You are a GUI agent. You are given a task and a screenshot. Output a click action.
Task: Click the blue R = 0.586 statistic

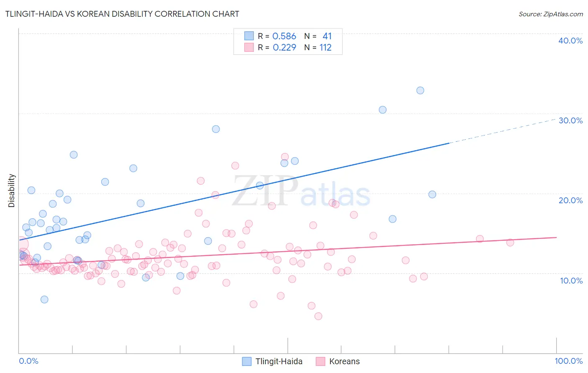pyautogui.click(x=277, y=36)
